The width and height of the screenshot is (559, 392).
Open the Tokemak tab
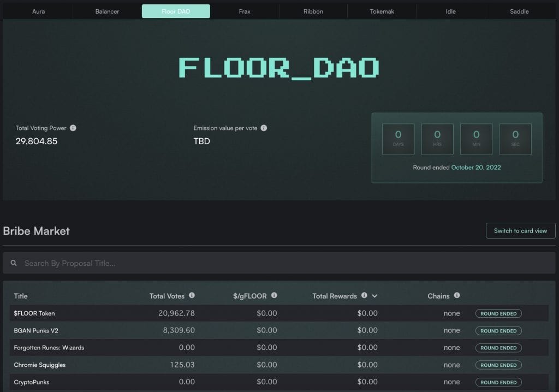tap(382, 11)
